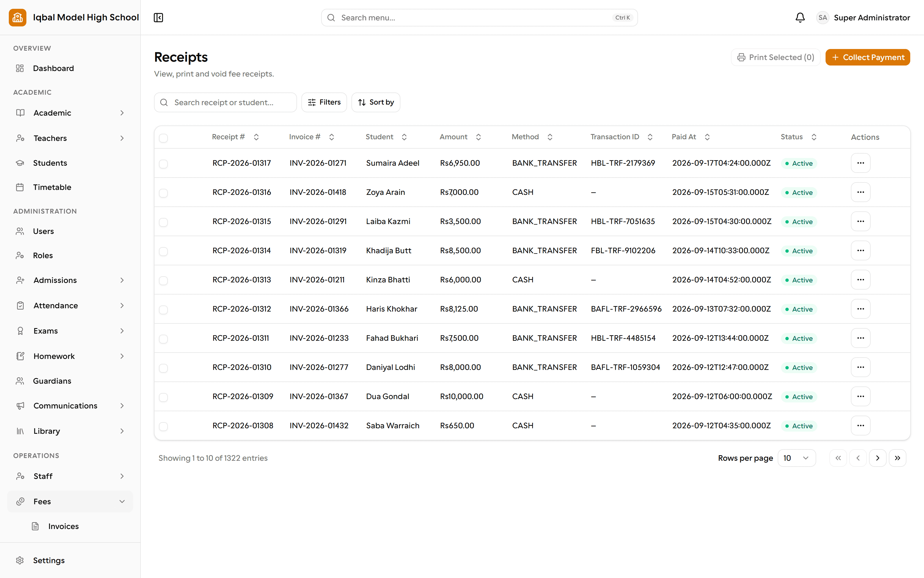Expand the Attendance sidebar section
The image size is (924, 578).
70,306
